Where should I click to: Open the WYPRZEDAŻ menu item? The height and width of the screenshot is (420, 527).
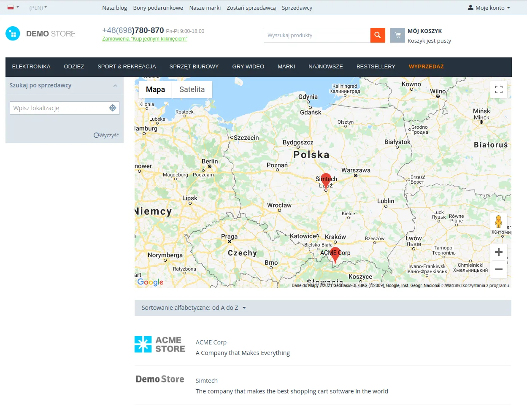426,67
